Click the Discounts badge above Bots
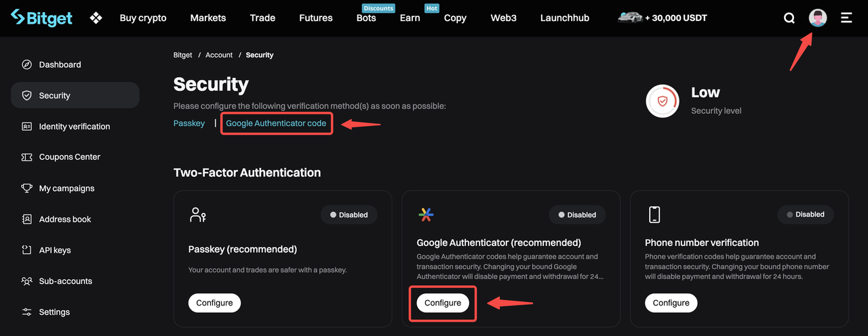 (378, 8)
